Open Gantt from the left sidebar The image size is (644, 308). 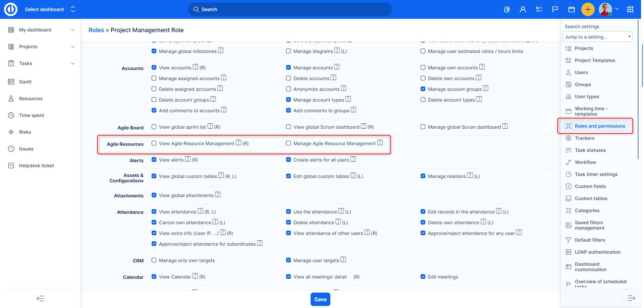[25, 82]
